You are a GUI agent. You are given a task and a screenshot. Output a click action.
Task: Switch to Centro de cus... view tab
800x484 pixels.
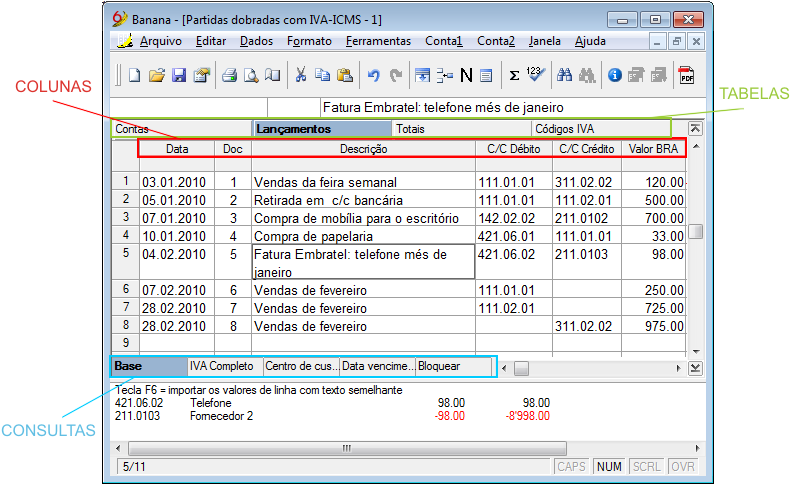pos(302,366)
